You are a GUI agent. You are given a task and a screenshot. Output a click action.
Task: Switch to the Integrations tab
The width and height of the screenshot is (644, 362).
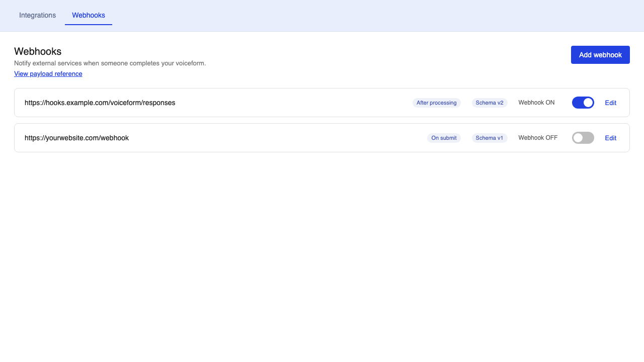pyautogui.click(x=37, y=15)
